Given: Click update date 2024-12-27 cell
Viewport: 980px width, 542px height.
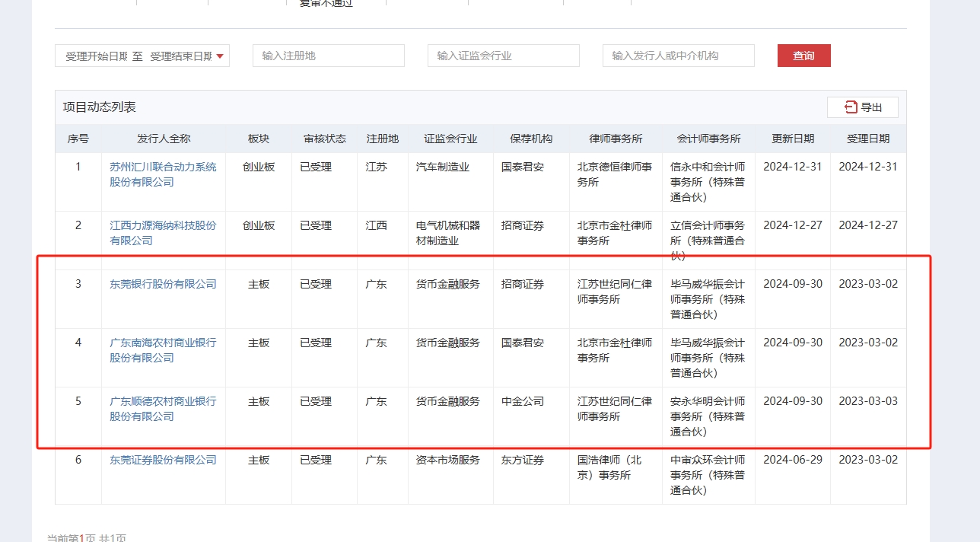Looking at the screenshot, I should coord(793,225).
